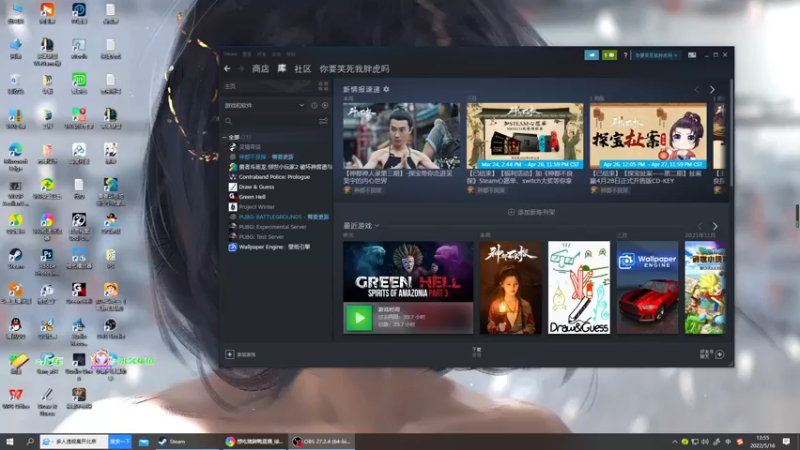Open the Steam menu in the title bar
Viewport: 800px width, 450px height.
pyautogui.click(x=230, y=54)
